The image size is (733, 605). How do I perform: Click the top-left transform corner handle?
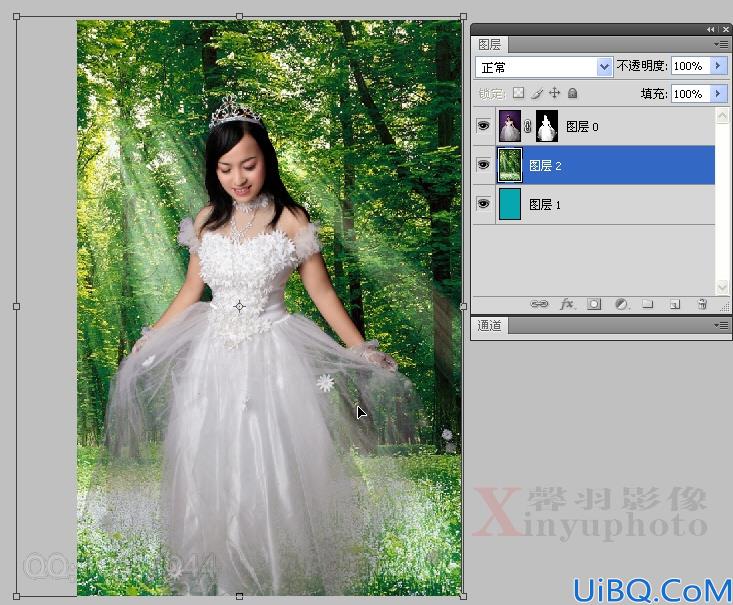16,16
